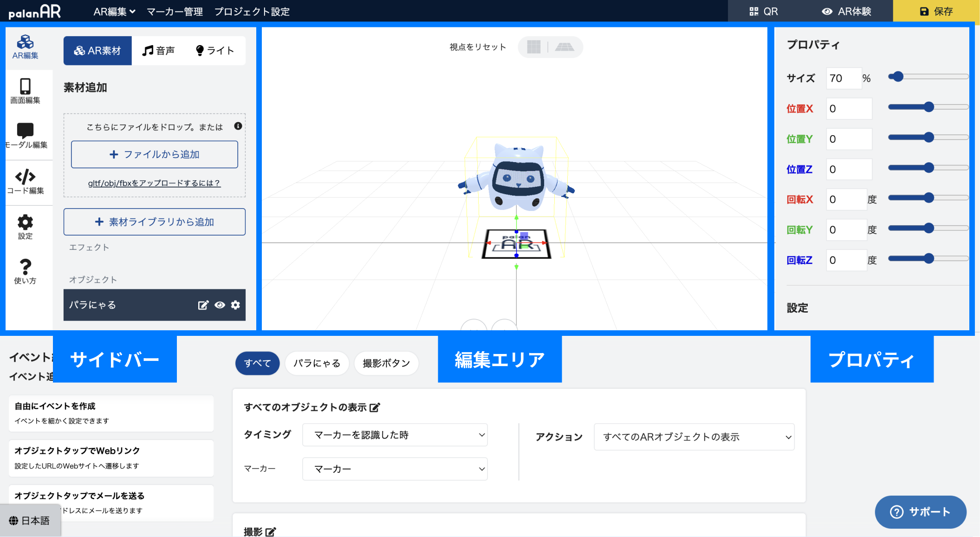Switch to the perspective view toggle

click(x=565, y=47)
